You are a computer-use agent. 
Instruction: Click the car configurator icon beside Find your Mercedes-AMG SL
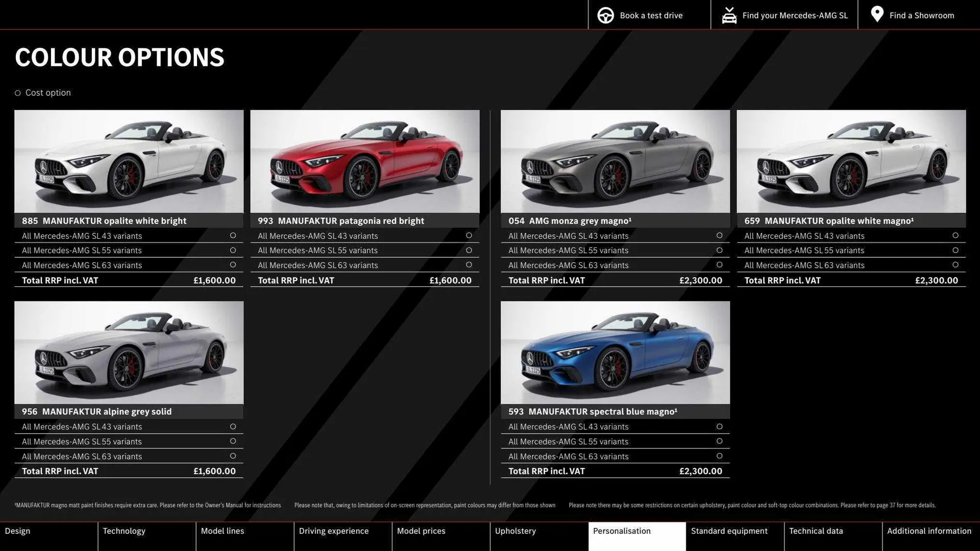(x=729, y=15)
